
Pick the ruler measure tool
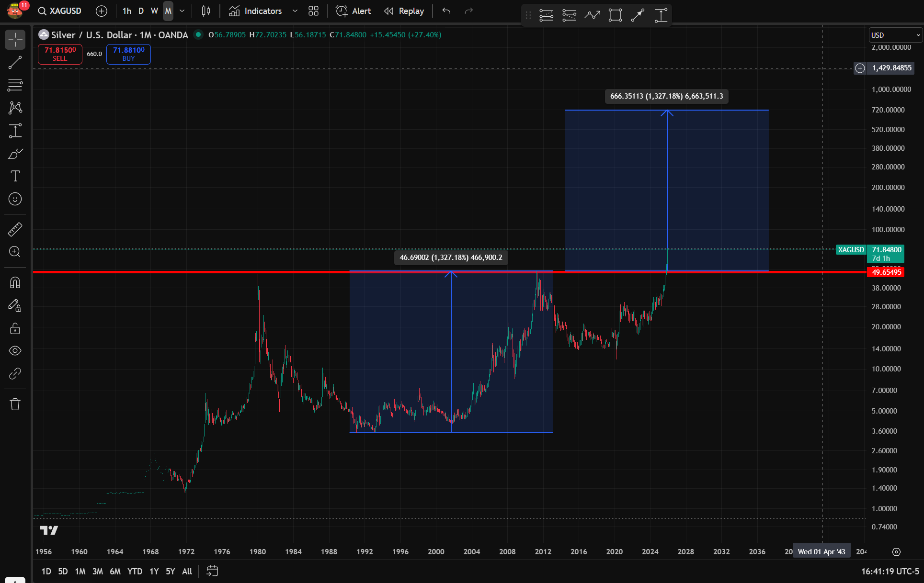click(15, 230)
